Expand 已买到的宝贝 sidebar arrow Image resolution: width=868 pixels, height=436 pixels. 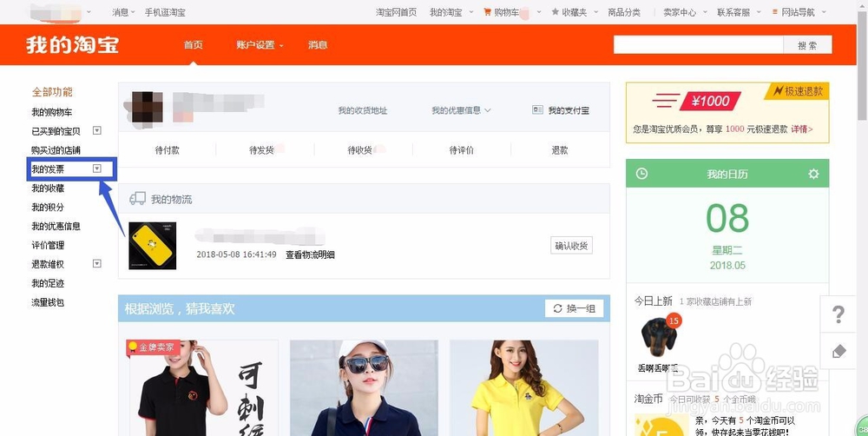click(x=97, y=131)
